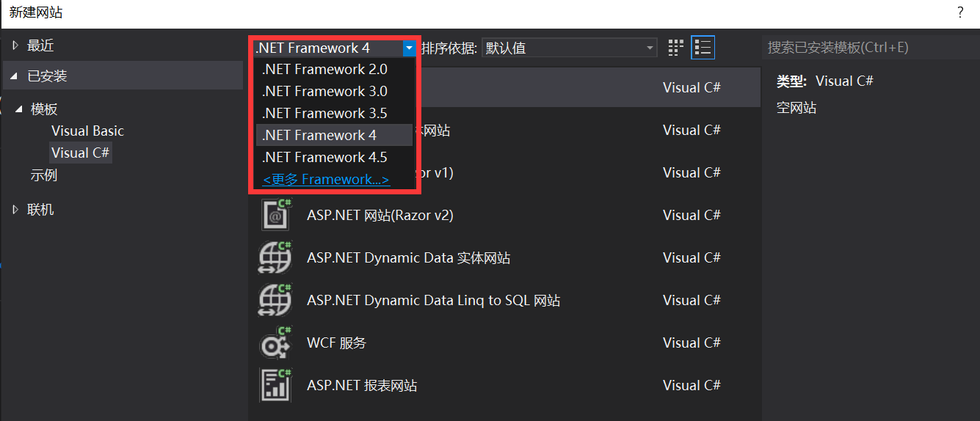Click the Dynamic Data Linq to SQL icon
The image size is (980, 421).
(x=276, y=301)
